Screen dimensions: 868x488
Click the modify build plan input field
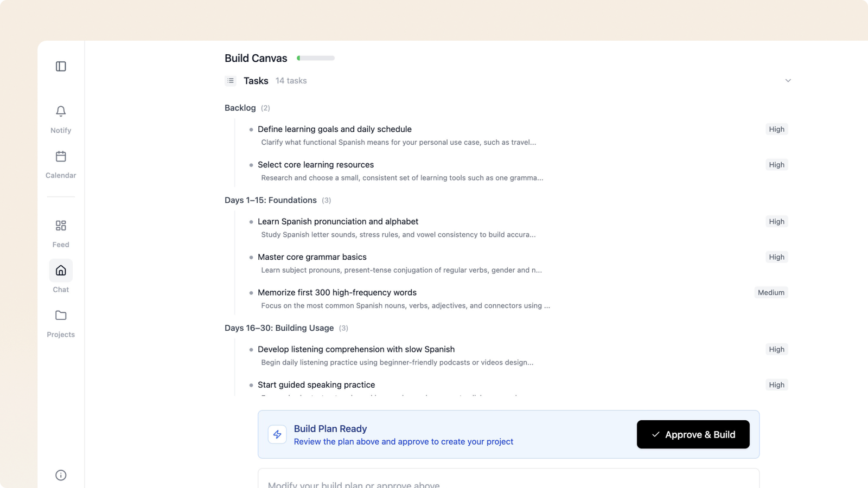coord(508,479)
